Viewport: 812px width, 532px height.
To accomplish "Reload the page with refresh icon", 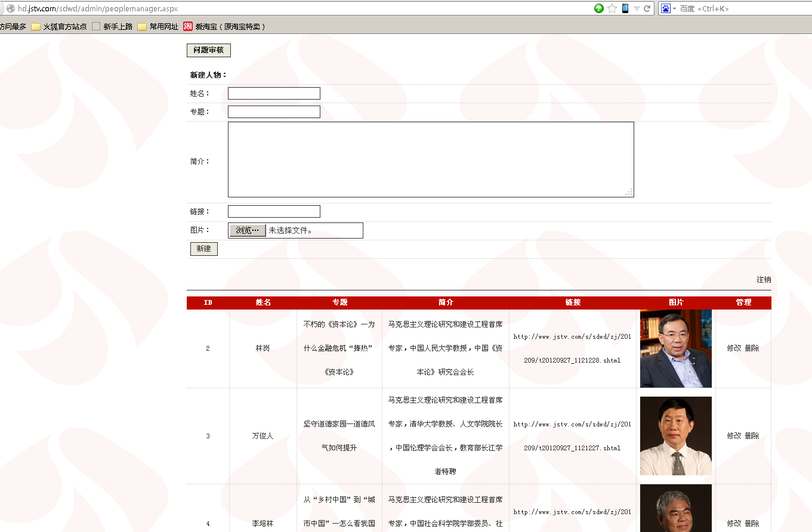I will pyautogui.click(x=647, y=8).
